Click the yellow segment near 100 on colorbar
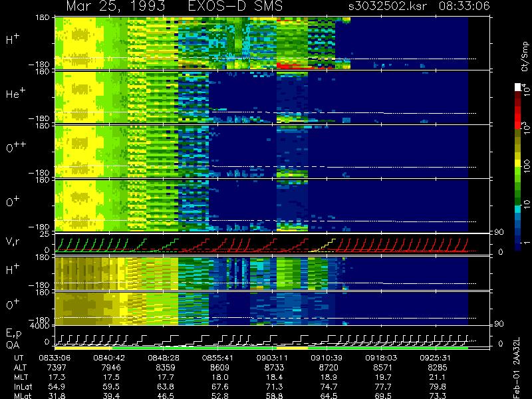 pos(518,164)
